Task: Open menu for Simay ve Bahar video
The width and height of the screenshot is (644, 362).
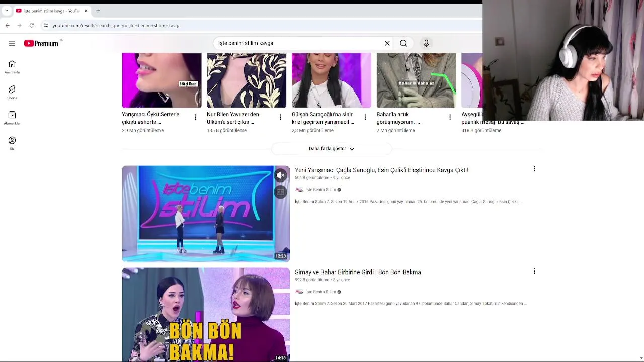Action: (534, 271)
